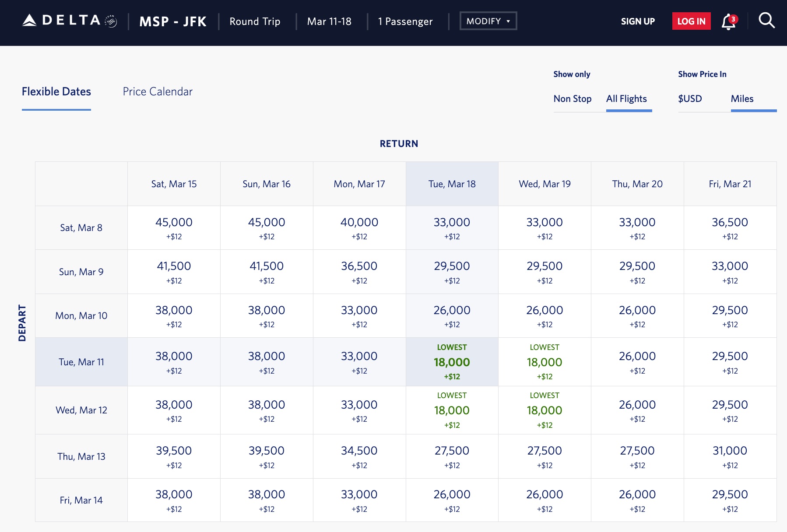
Task: Click the SIGN UP link
Action: [x=638, y=21]
